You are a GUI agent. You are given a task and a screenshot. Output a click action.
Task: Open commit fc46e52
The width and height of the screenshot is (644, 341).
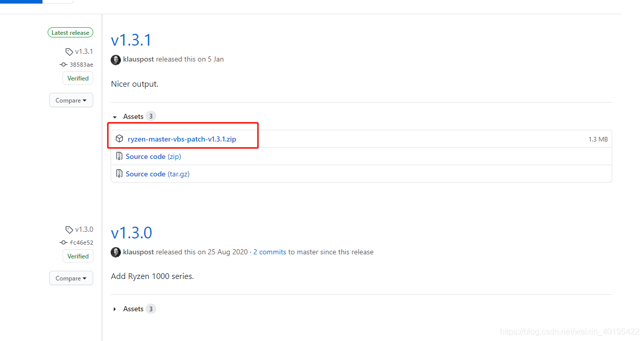point(81,243)
